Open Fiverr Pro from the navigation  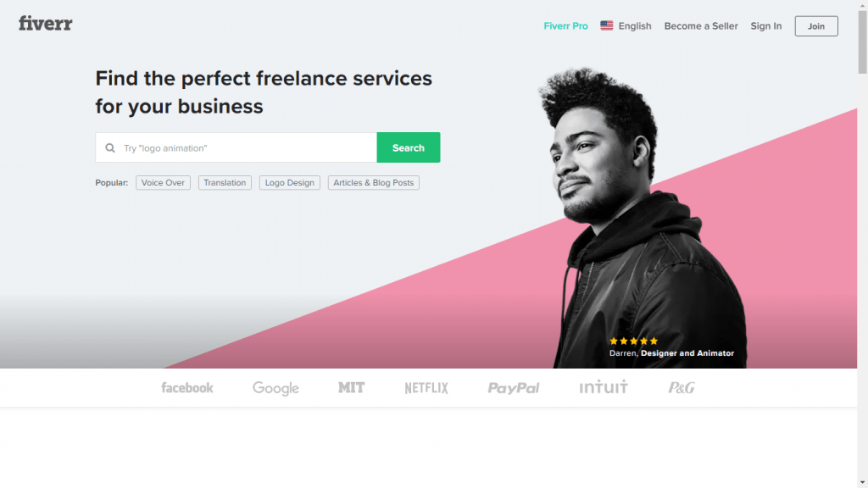(x=565, y=26)
